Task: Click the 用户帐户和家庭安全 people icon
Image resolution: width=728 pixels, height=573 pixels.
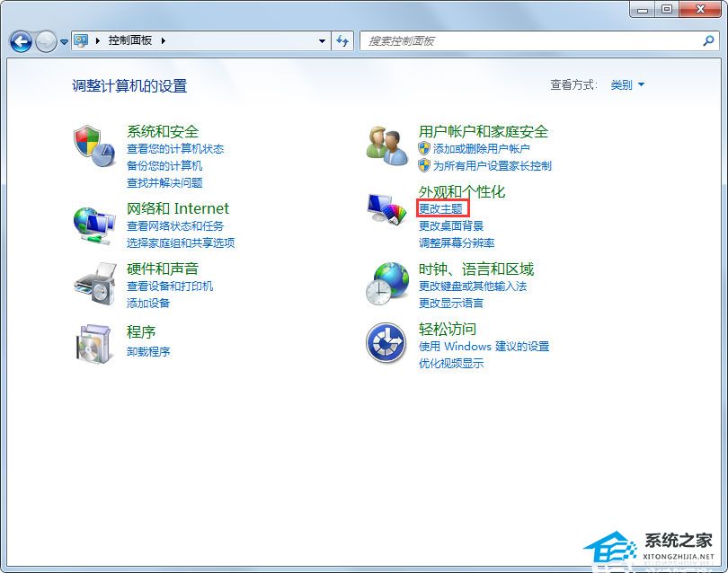Action: tap(387, 145)
